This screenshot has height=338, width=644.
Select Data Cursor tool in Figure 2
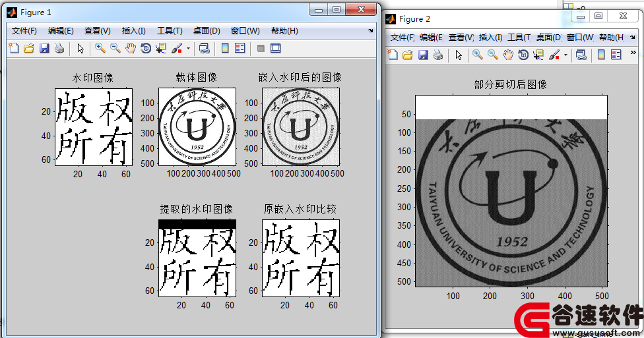pyautogui.click(x=538, y=55)
